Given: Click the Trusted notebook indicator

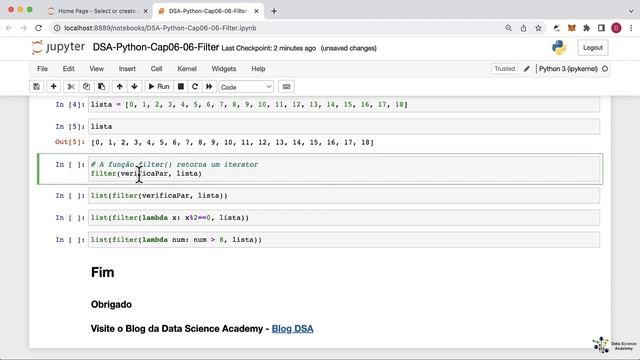Looking at the screenshot, I should 504,69.
